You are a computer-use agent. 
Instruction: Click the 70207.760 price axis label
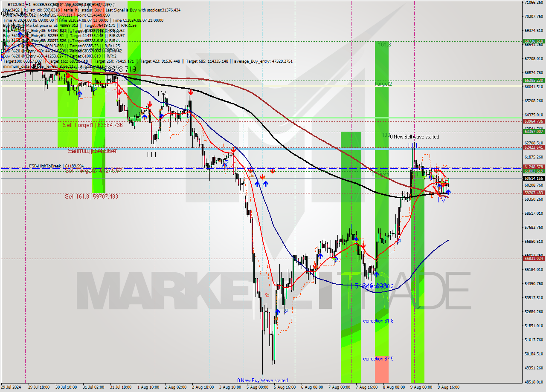pyautogui.click(x=534, y=17)
